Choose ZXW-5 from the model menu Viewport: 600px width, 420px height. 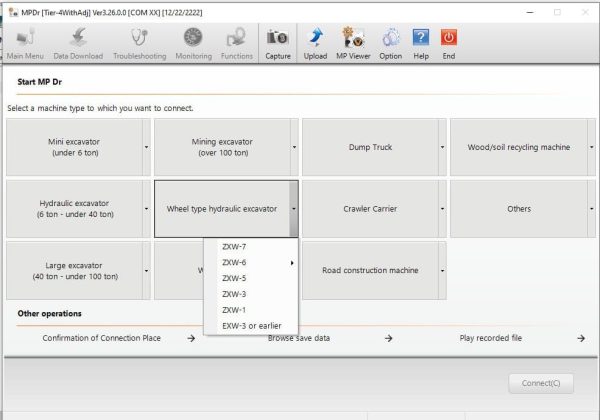pos(251,278)
